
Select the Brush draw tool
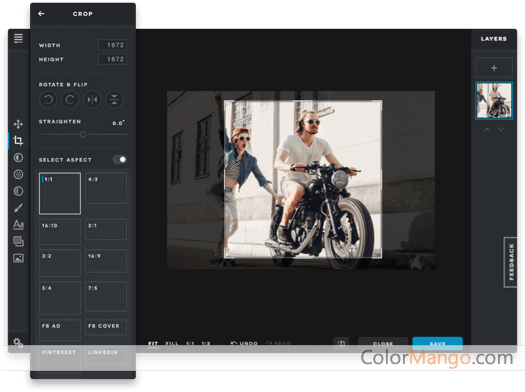click(18, 208)
